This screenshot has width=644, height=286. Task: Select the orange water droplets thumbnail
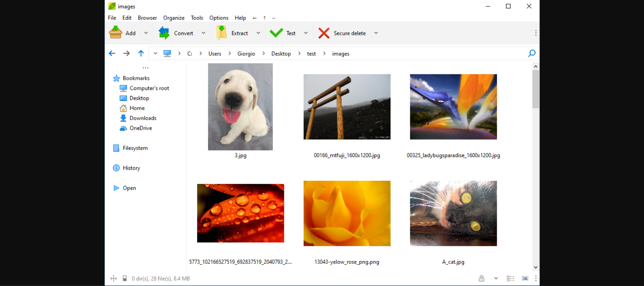tap(240, 213)
